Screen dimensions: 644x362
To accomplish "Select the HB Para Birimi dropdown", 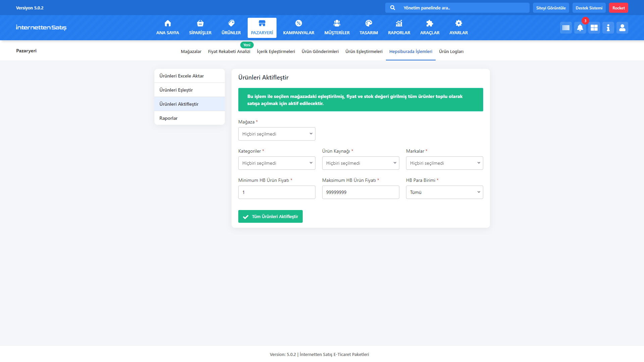I will [x=444, y=192].
